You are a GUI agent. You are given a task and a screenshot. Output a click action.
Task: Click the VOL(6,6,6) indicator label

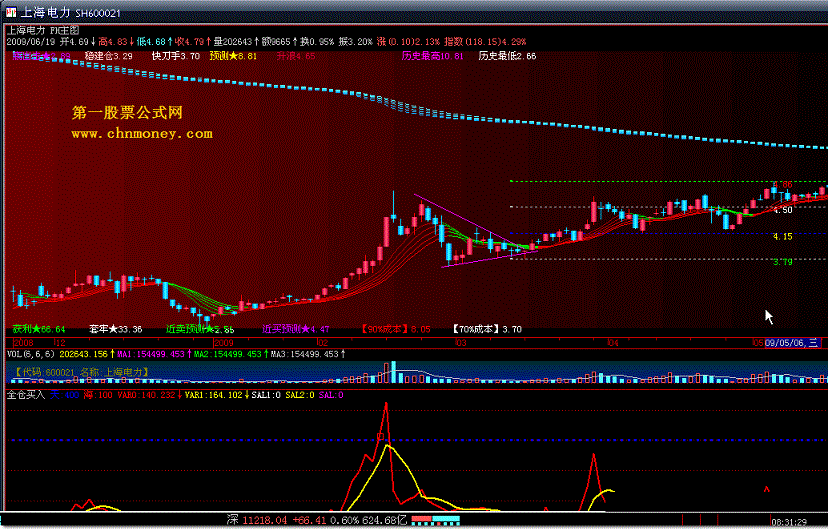(x=31, y=354)
